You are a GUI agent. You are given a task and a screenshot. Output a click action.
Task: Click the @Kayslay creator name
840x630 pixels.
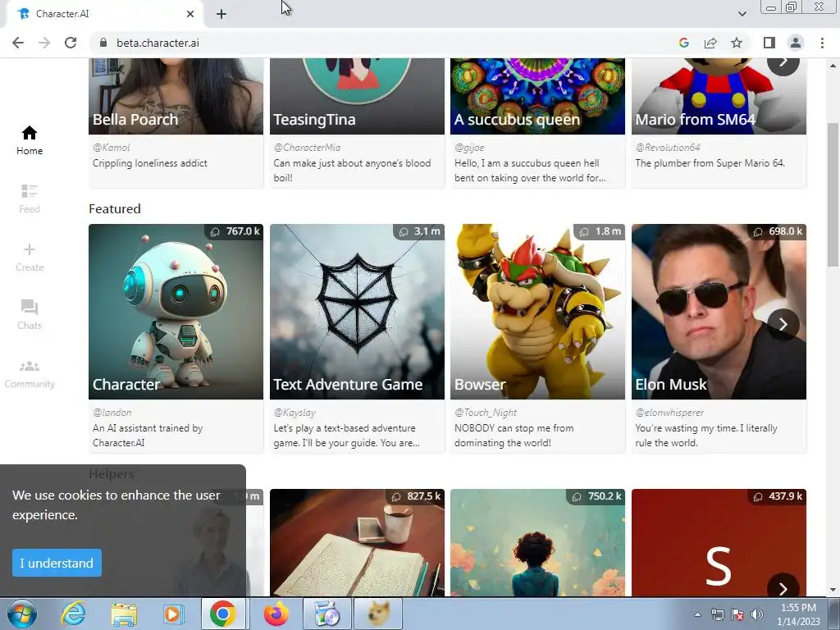point(294,413)
